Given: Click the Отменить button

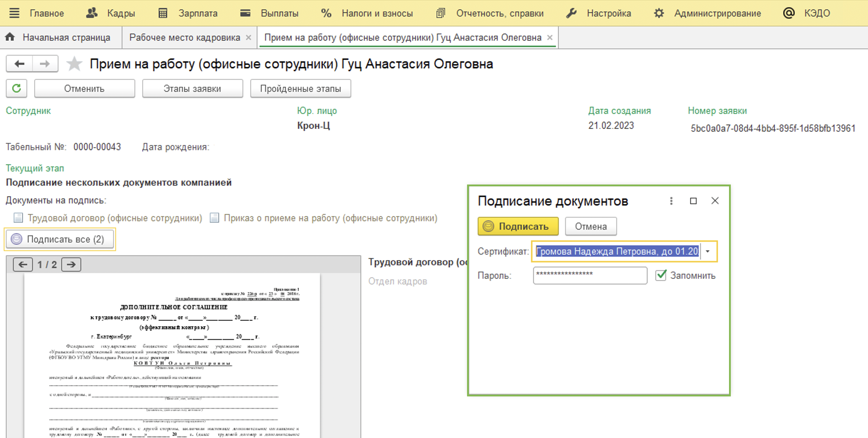Looking at the screenshot, I should click(x=85, y=88).
